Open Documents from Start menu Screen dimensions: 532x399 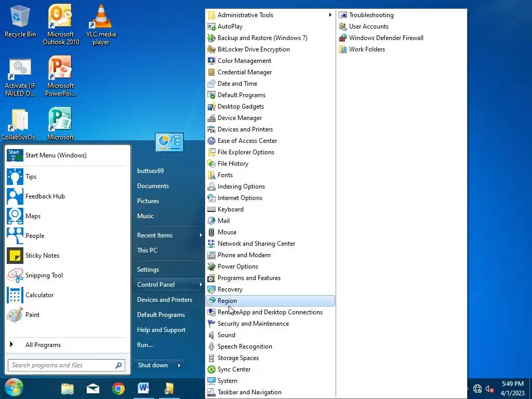click(x=169, y=186)
